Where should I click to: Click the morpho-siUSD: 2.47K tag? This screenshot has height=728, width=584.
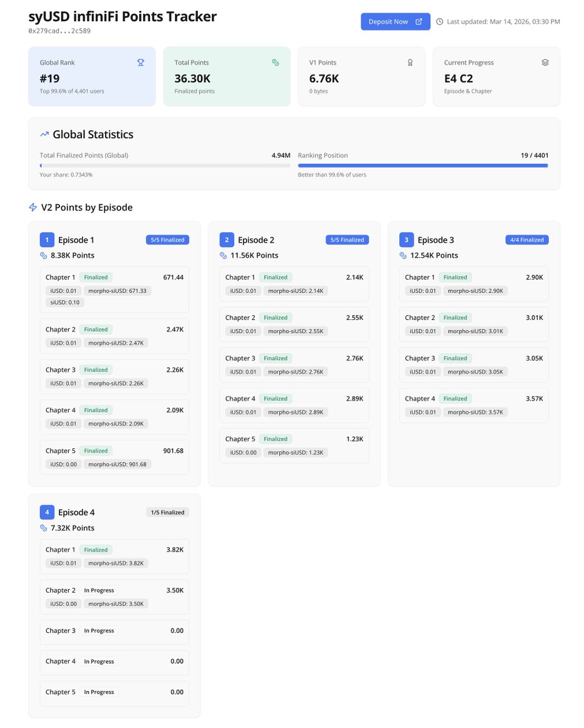tap(116, 343)
